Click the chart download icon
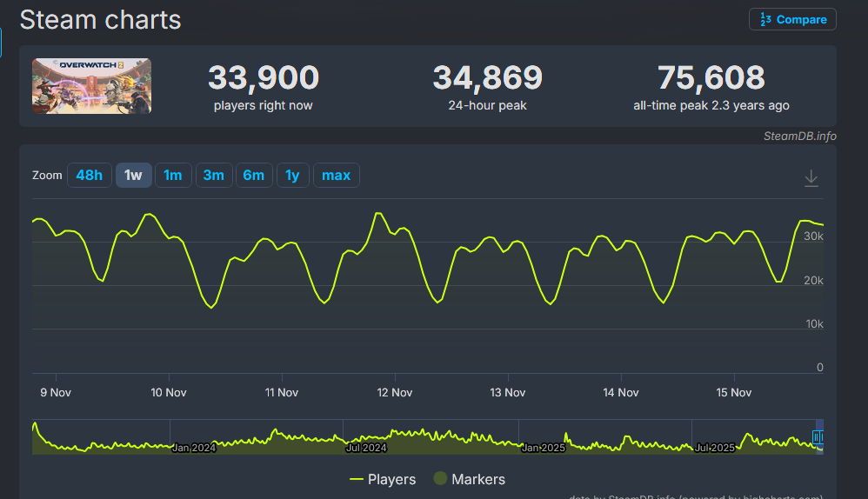This screenshot has height=499, width=868. click(811, 178)
